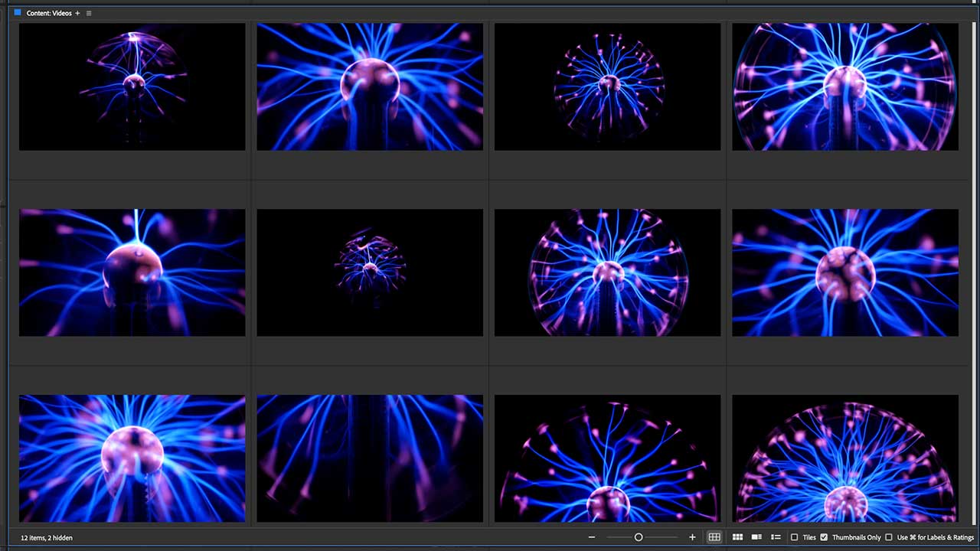Uncheck the Thumbnails Only checkbox
The width and height of the screenshot is (980, 551).
point(824,537)
